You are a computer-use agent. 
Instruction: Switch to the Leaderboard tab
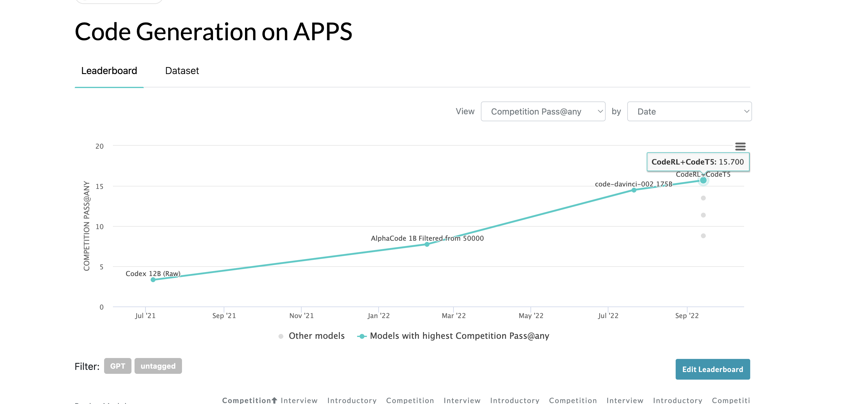point(109,71)
